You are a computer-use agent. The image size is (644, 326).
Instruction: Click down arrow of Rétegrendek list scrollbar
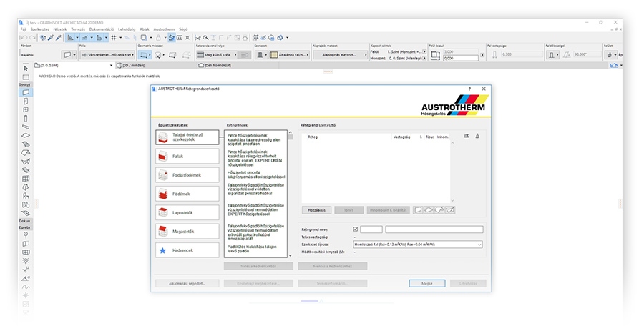[x=291, y=255]
